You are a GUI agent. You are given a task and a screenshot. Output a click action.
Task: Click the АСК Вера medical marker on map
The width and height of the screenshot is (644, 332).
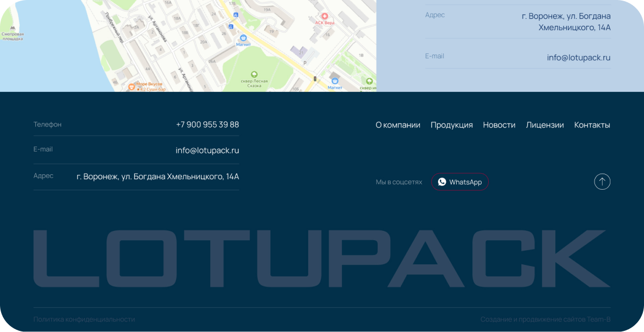(324, 16)
